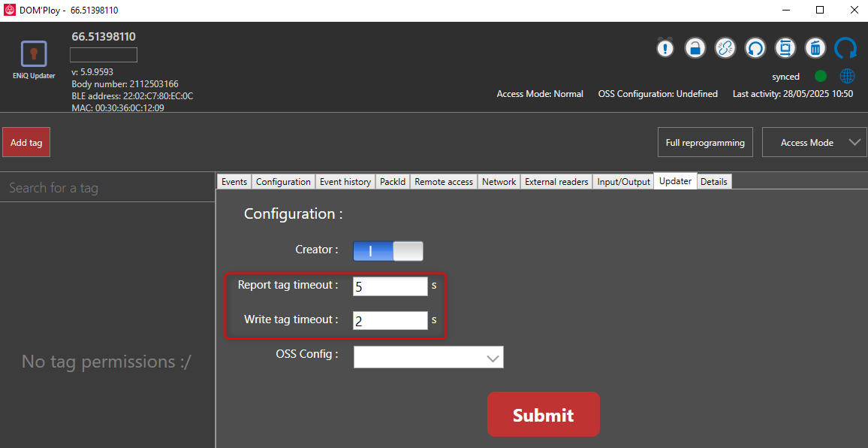Click the Search for a tag box
This screenshot has width=868, height=448.
(107, 188)
